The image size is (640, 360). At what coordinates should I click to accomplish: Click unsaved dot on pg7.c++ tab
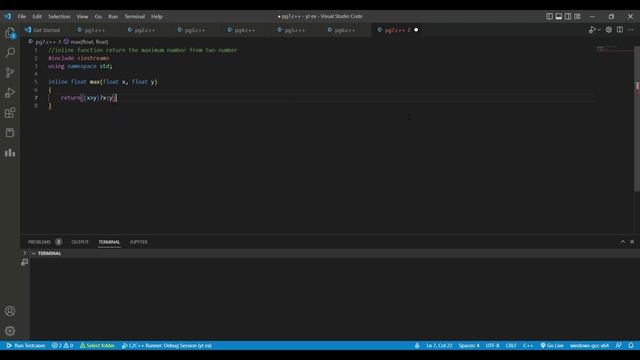(416, 30)
